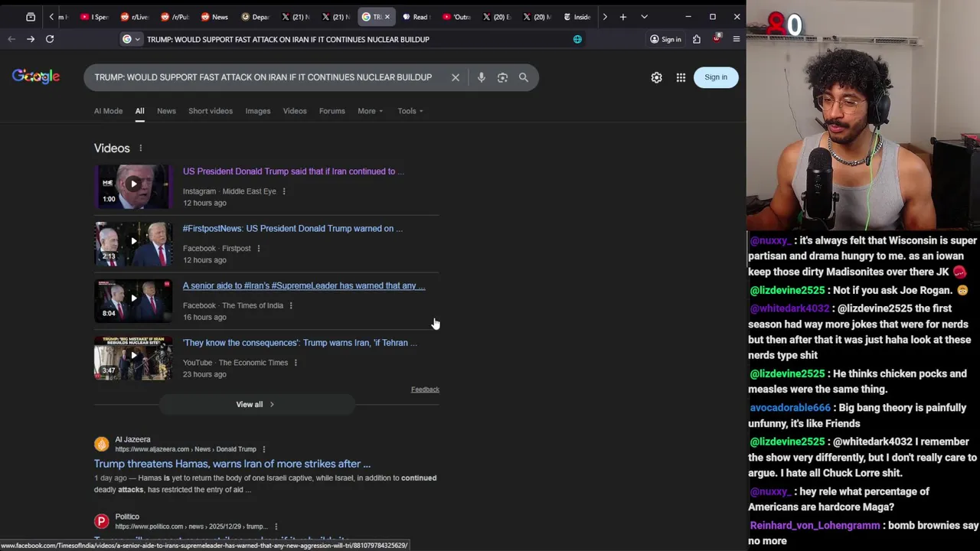Select the News search filter

coord(166,111)
